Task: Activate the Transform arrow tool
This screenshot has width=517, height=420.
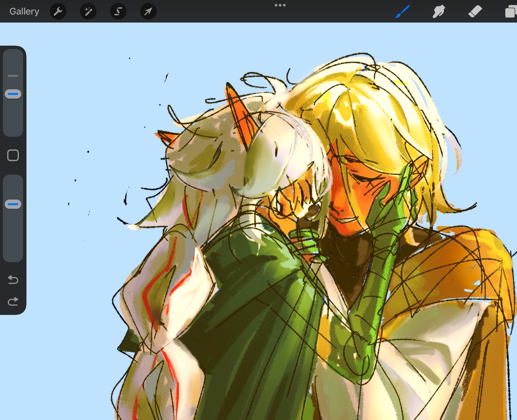Action: [148, 12]
